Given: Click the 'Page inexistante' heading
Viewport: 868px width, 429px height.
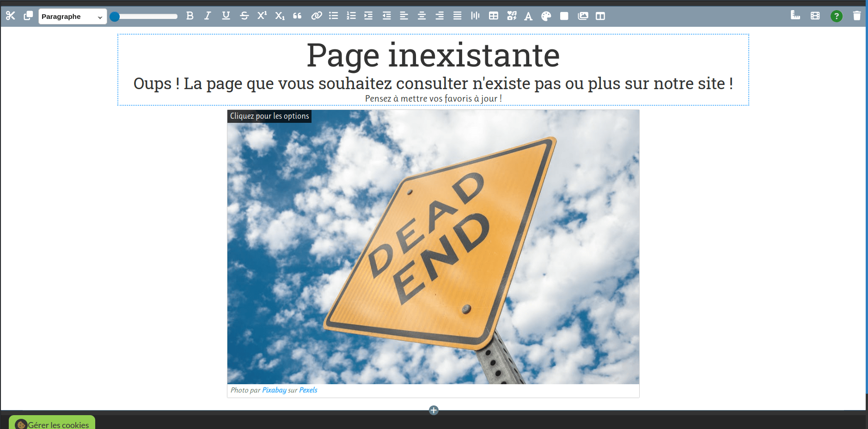Looking at the screenshot, I should [433, 55].
